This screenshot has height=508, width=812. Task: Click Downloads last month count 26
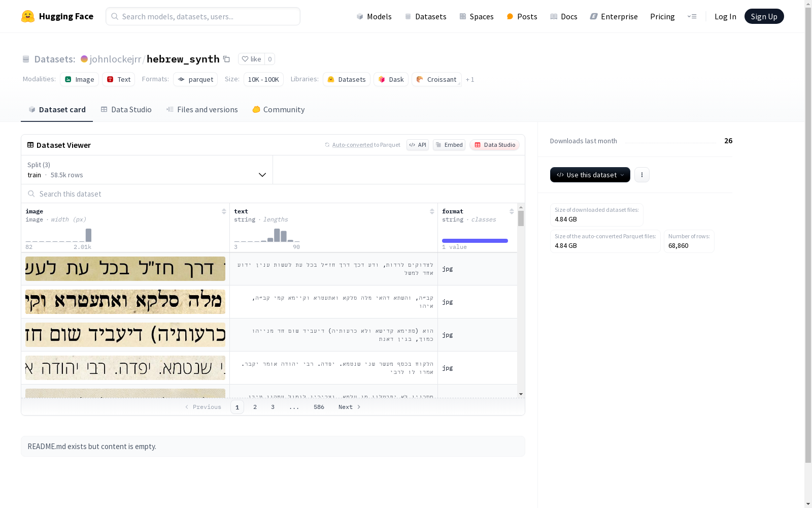click(x=728, y=141)
